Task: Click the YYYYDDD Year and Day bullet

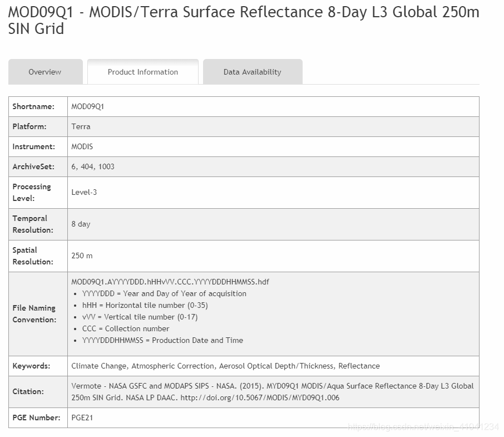Action: (x=164, y=293)
